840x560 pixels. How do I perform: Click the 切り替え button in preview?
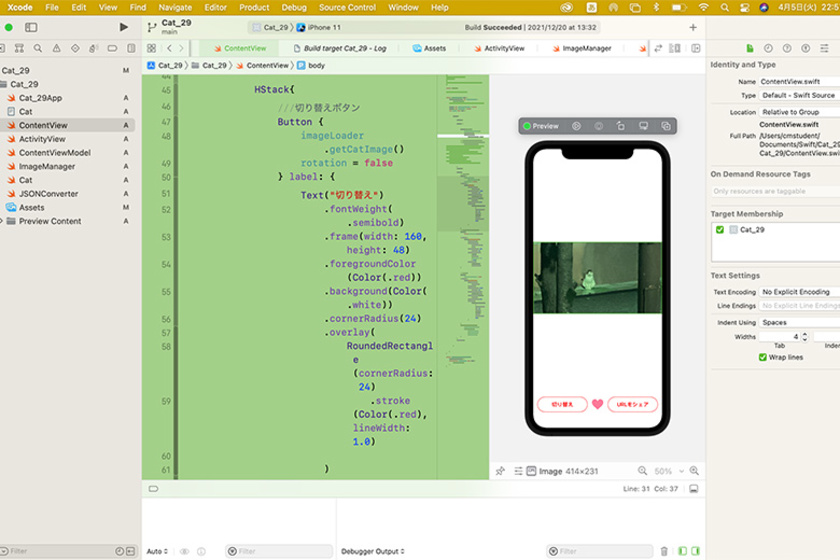click(x=562, y=405)
